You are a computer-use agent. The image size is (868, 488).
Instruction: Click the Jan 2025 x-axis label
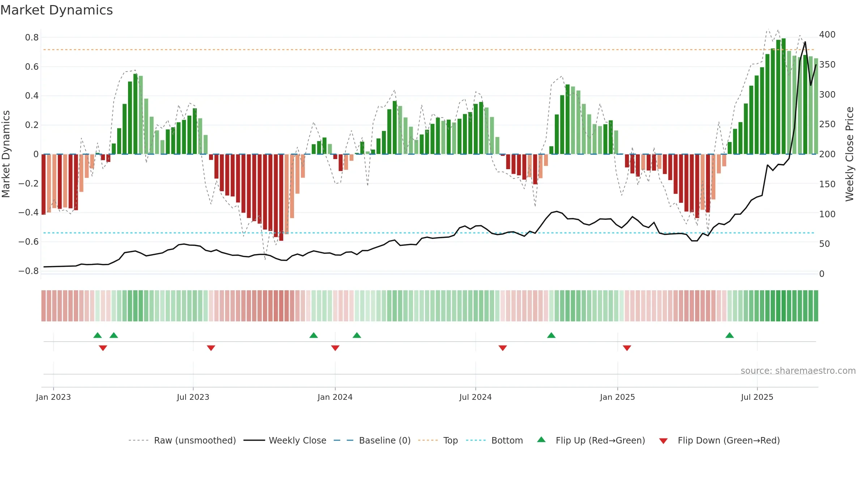click(x=618, y=397)
